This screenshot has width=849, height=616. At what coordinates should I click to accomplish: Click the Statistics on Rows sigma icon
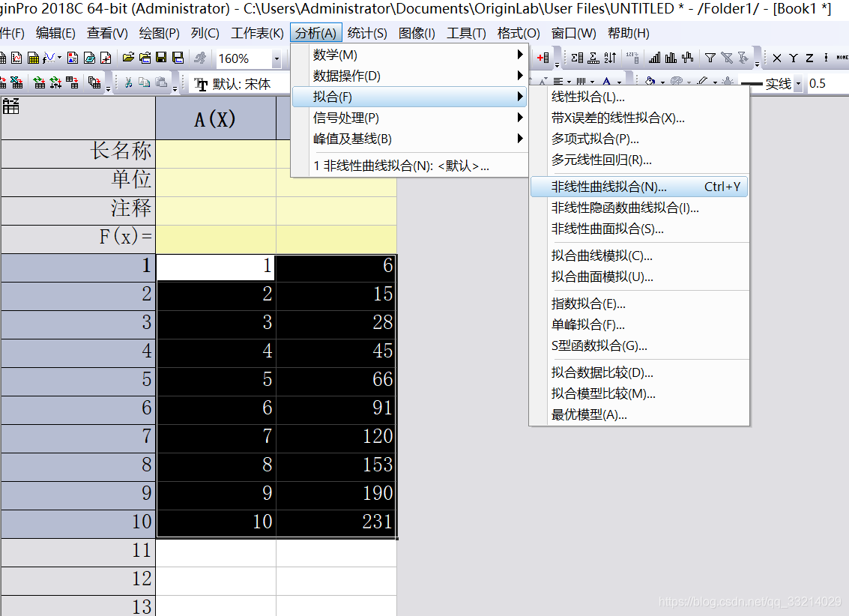tap(593, 58)
